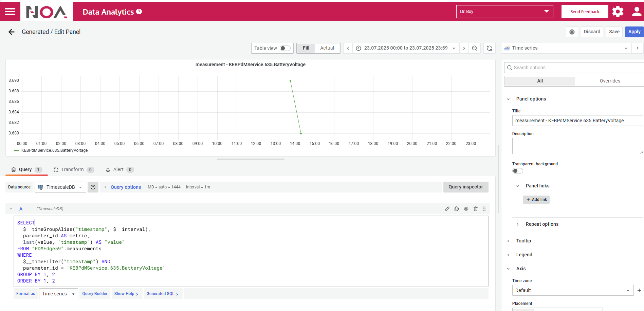This screenshot has width=644, height=311.
Task: Open the Time series visualization picker
Action: 566,48
